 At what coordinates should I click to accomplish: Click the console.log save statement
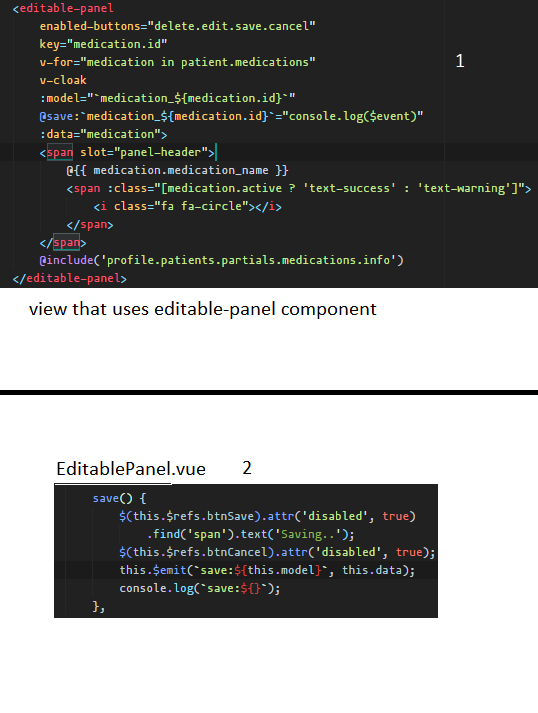200,588
